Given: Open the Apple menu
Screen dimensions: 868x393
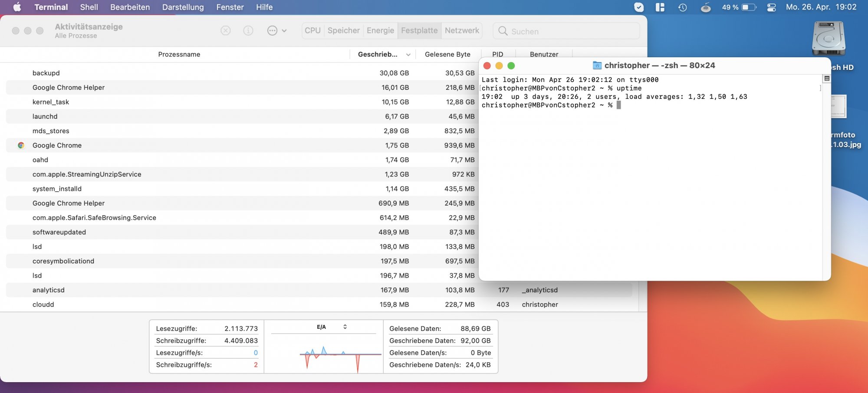Looking at the screenshot, I should coord(17,7).
